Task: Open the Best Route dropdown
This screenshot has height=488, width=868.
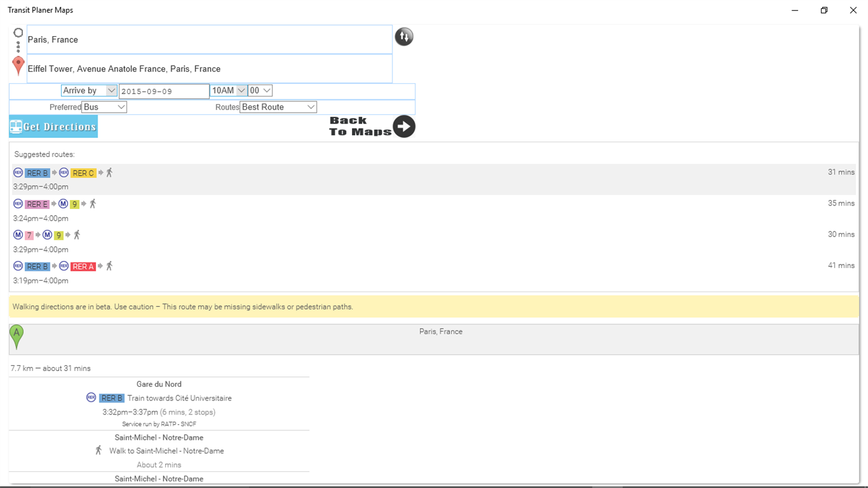Action: tap(278, 107)
